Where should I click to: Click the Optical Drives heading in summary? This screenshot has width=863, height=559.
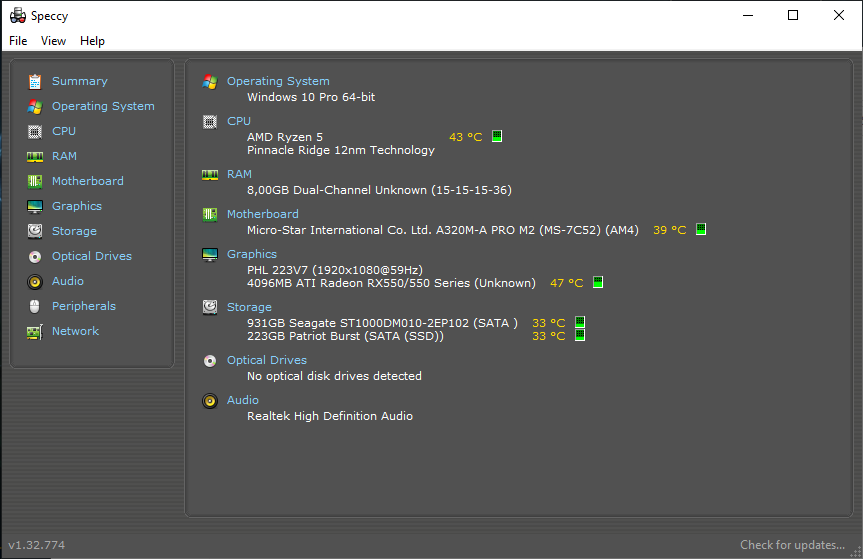(267, 360)
